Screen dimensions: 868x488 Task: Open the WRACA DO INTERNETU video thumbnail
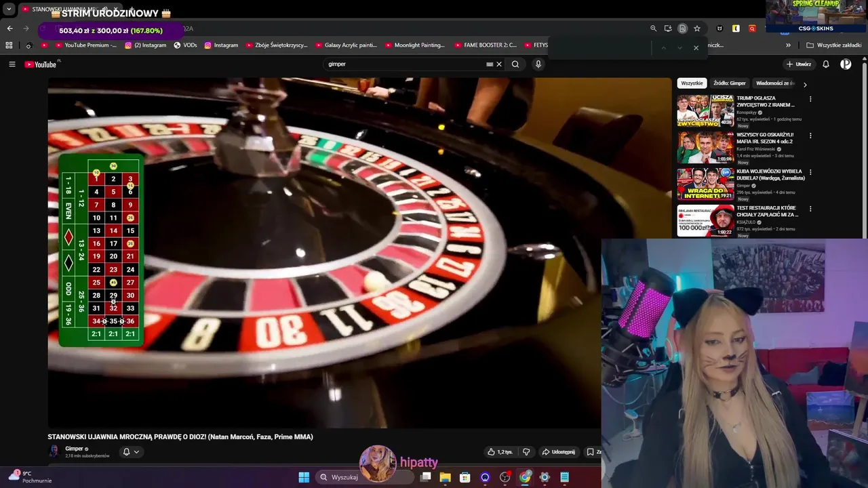tap(705, 184)
